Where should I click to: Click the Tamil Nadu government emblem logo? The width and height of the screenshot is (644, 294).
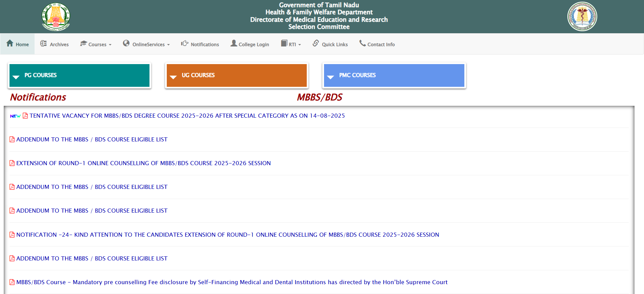[56, 17]
